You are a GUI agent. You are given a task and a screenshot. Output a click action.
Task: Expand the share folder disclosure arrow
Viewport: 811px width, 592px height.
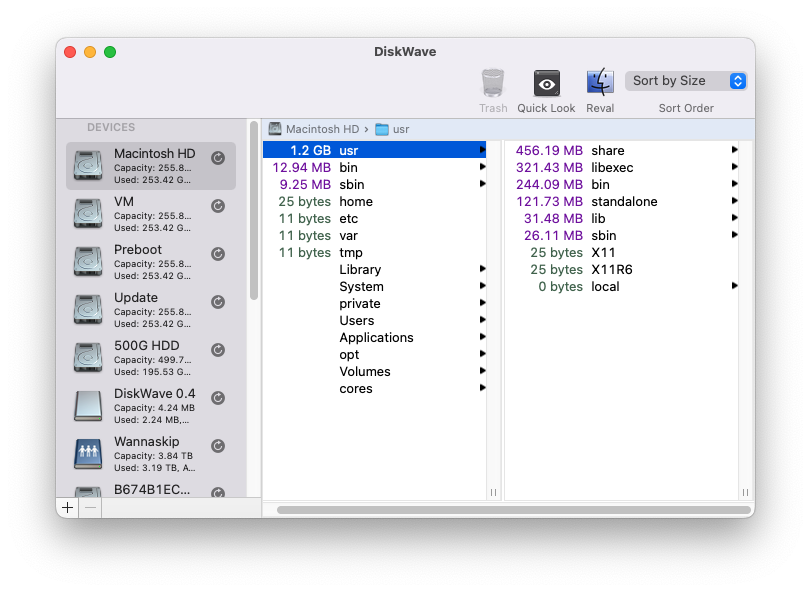[735, 150]
